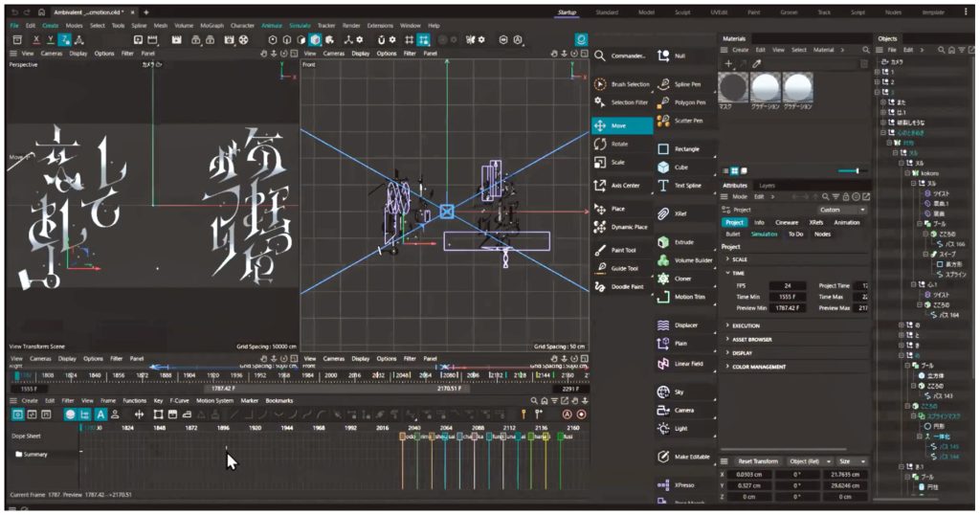The height and width of the screenshot is (515, 980).
Task: Open the Bookmarks menu in timeline
Action: [278, 401]
